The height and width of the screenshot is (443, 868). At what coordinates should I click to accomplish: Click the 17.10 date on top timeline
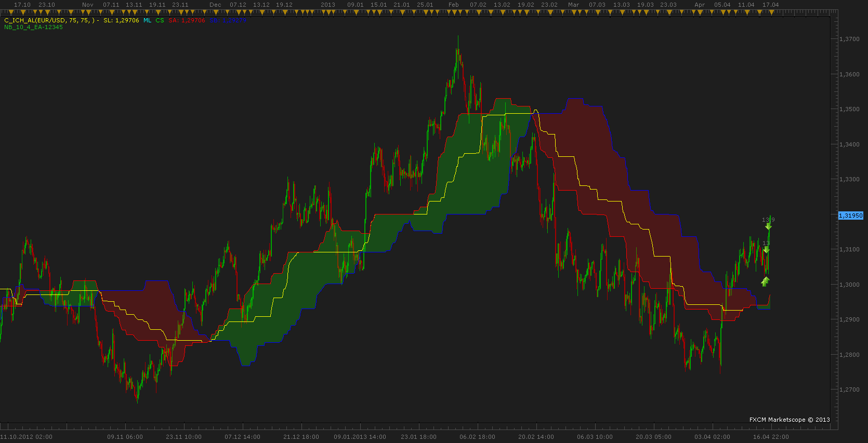coord(22,5)
